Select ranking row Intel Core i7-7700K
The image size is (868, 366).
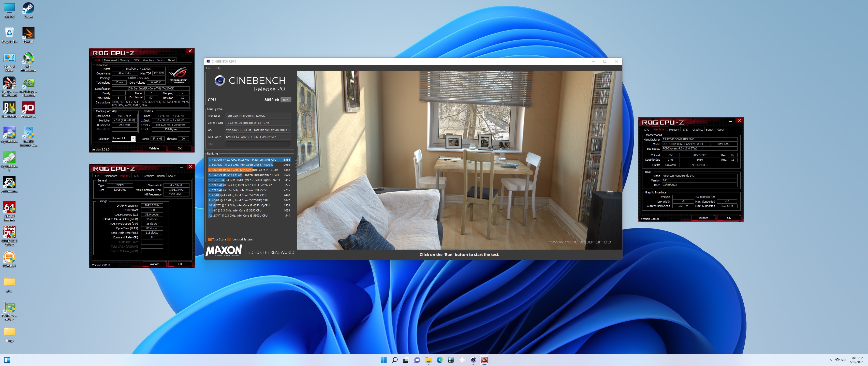pos(249,195)
